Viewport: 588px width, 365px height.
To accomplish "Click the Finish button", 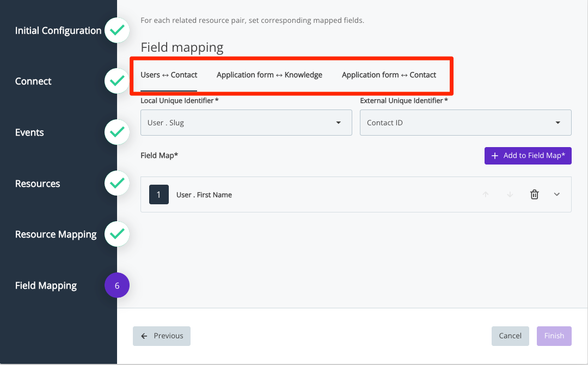I will [554, 336].
